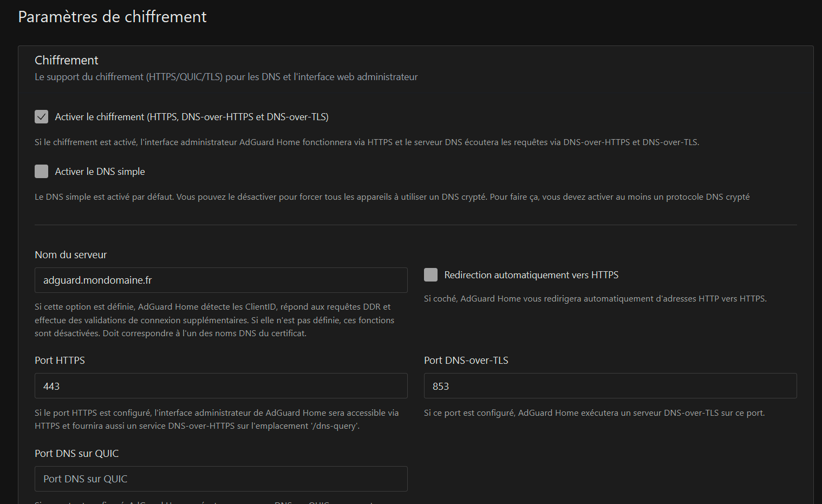Click the 'Paramètres de chiffrement' page title
This screenshot has height=504, width=822.
pos(112,17)
